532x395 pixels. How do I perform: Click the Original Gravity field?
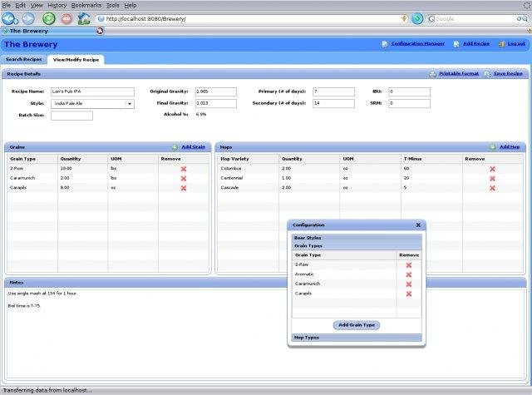216,91
